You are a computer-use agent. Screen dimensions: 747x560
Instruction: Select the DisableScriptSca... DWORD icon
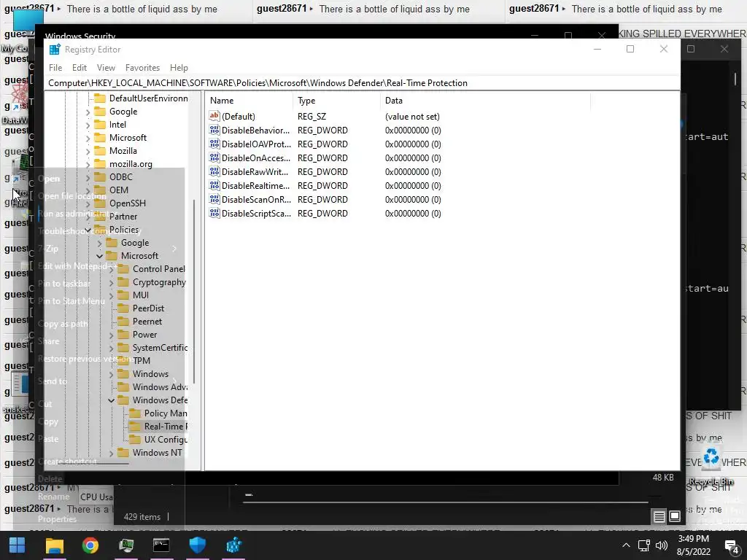tap(214, 213)
